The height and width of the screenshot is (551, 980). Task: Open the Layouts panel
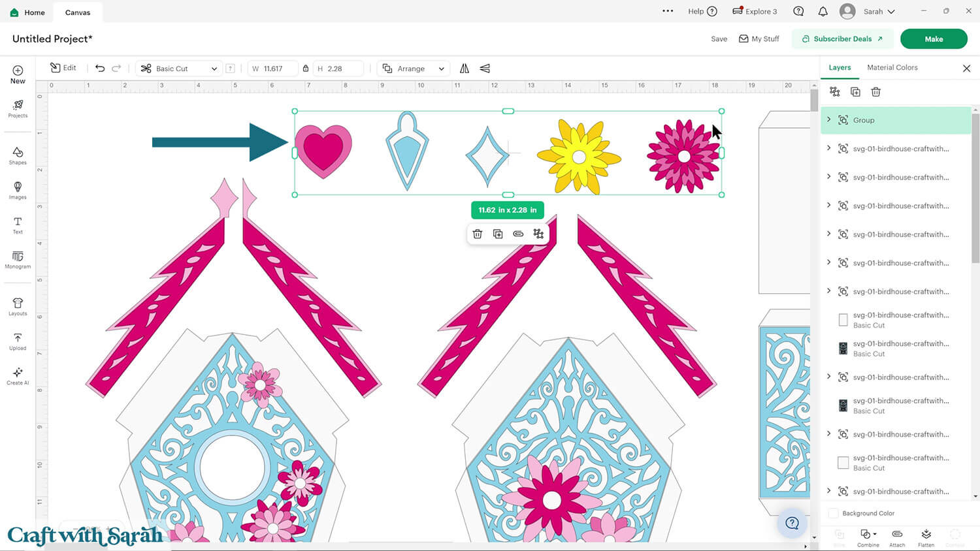[x=18, y=307]
